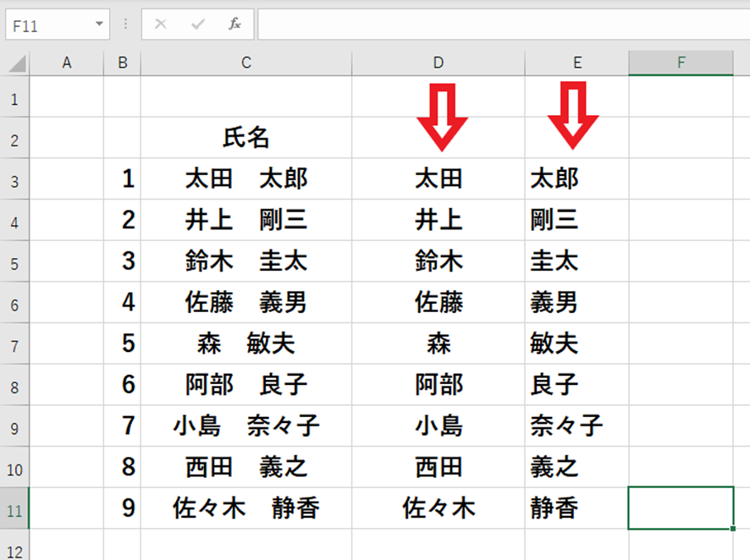This screenshot has height=560, width=750.
Task: Select cell containing 佐々木 静香
Action: point(246,508)
